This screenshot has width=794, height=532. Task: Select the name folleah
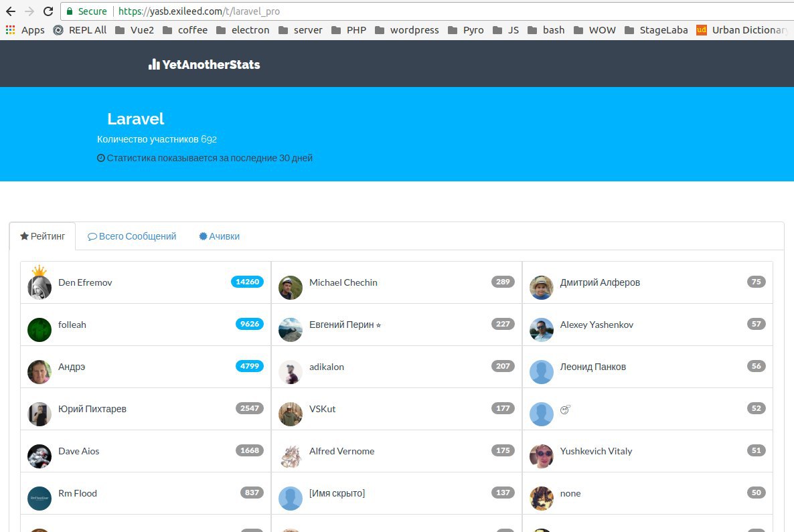72,325
